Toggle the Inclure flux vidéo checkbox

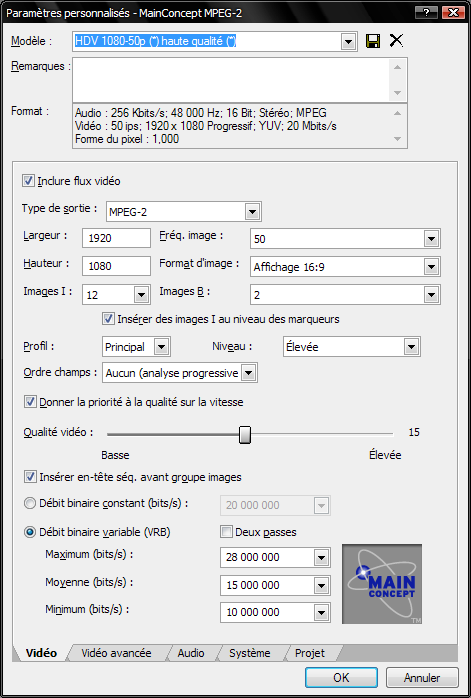28,181
